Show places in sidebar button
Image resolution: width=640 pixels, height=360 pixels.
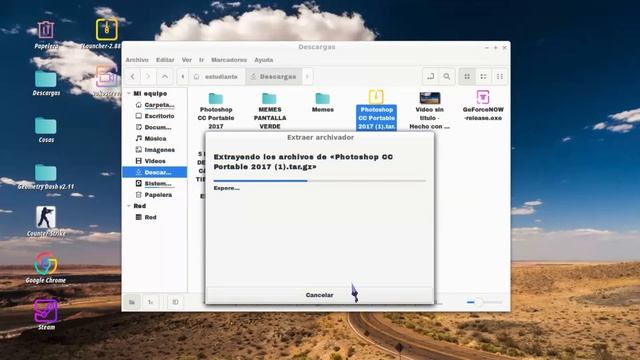132,302
